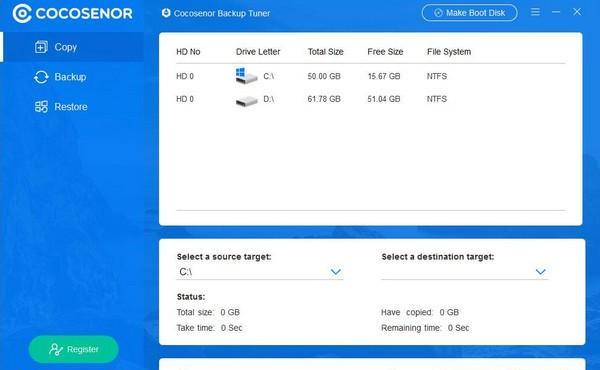Viewport: 600px width, 370px height.
Task: Click the Take time 0 Sec status
Action: pyautogui.click(x=209, y=328)
